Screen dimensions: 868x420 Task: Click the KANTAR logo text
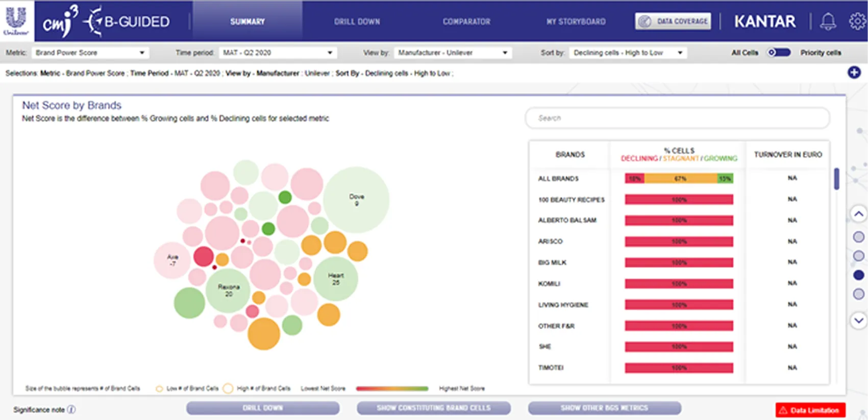click(764, 21)
